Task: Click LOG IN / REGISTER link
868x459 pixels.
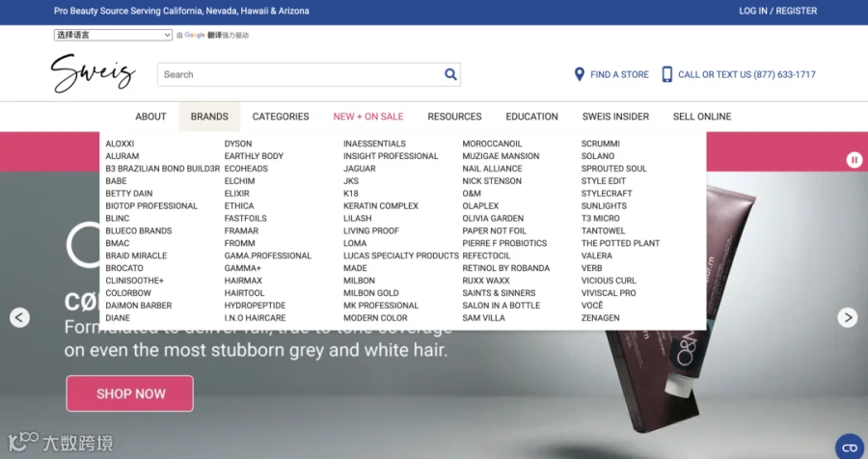Action: (777, 11)
